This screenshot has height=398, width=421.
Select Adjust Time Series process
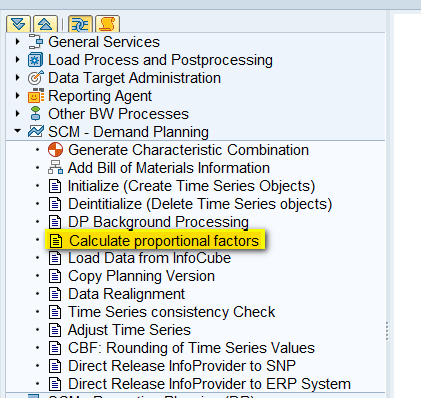point(129,330)
